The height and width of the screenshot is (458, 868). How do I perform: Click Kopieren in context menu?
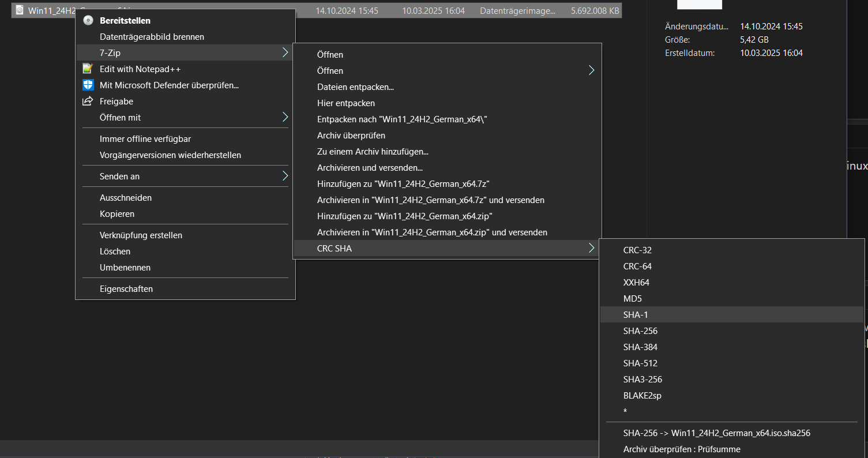pos(185,214)
